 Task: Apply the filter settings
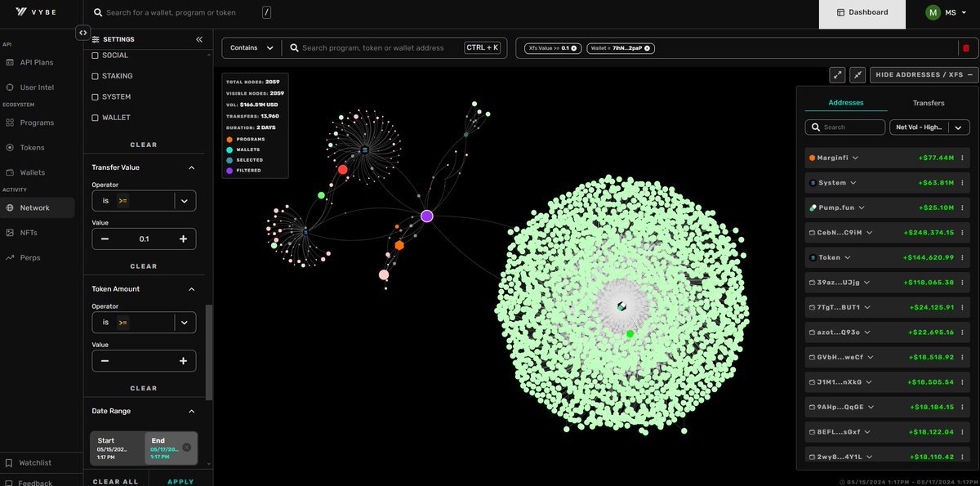(x=180, y=482)
